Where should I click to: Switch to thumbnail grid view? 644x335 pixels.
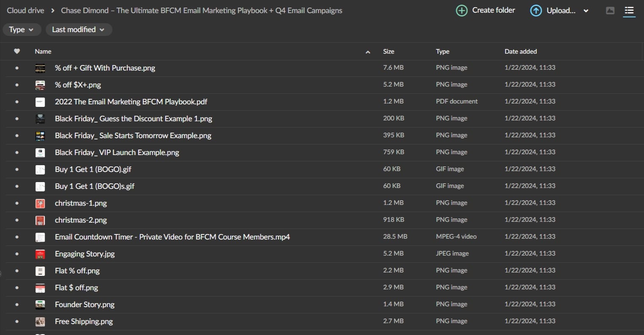click(x=610, y=11)
